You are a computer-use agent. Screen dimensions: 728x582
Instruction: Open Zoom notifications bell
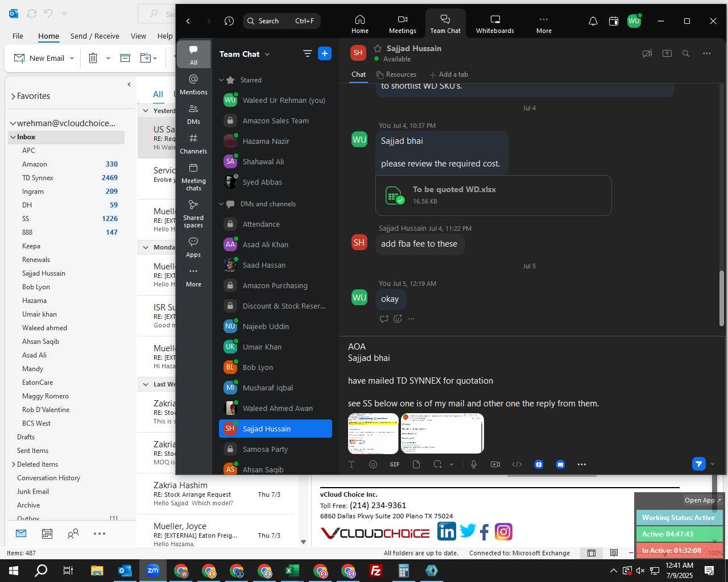pyautogui.click(x=593, y=21)
